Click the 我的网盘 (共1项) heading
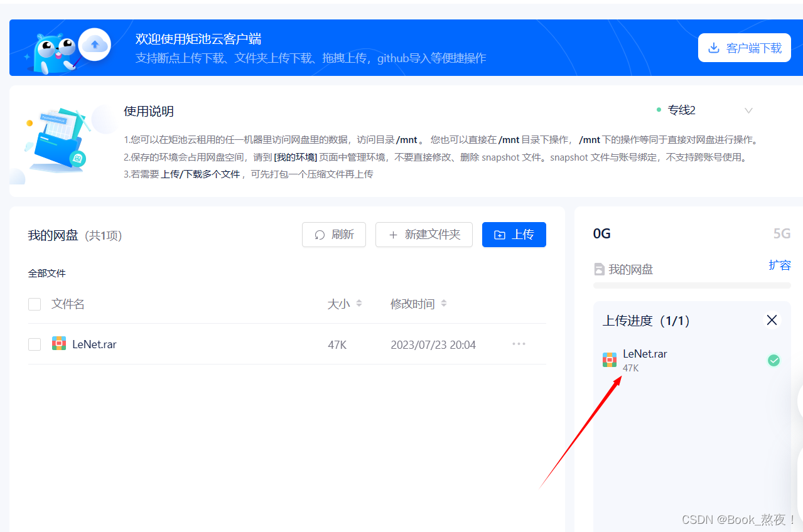 75,235
